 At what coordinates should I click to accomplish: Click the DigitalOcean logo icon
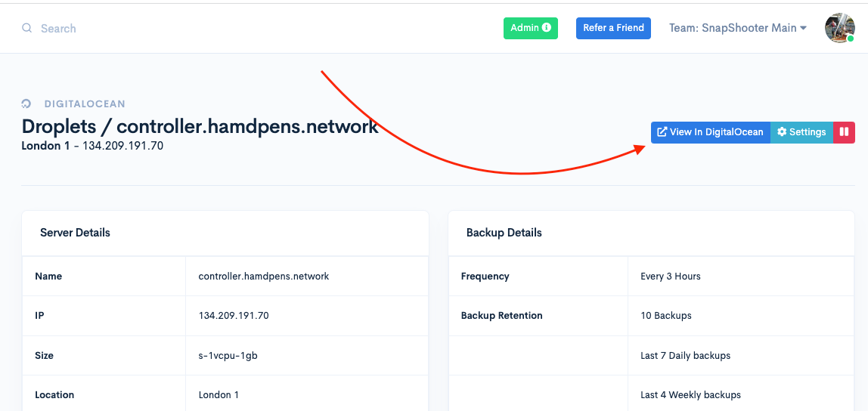pos(26,104)
